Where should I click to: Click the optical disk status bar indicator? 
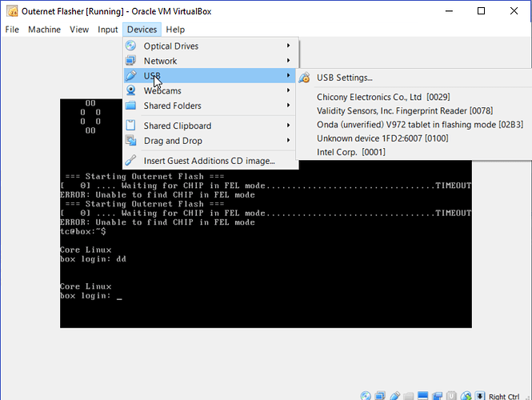[x=366, y=395]
